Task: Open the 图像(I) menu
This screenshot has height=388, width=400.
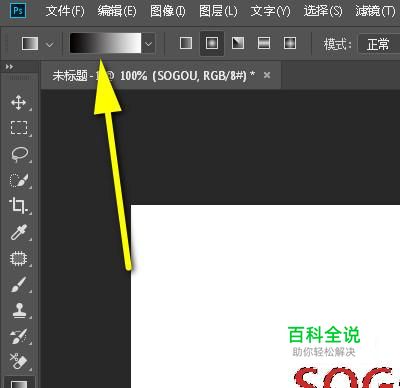Action: click(x=167, y=11)
